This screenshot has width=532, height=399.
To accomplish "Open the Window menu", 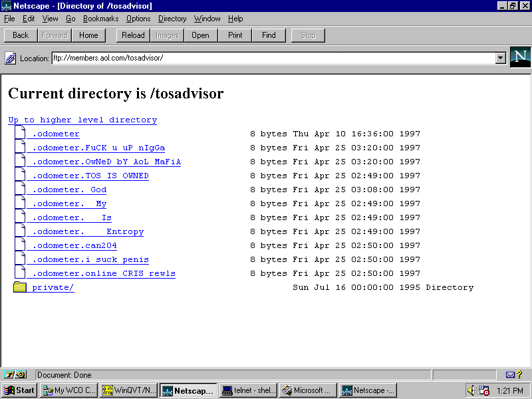I will pos(207,19).
